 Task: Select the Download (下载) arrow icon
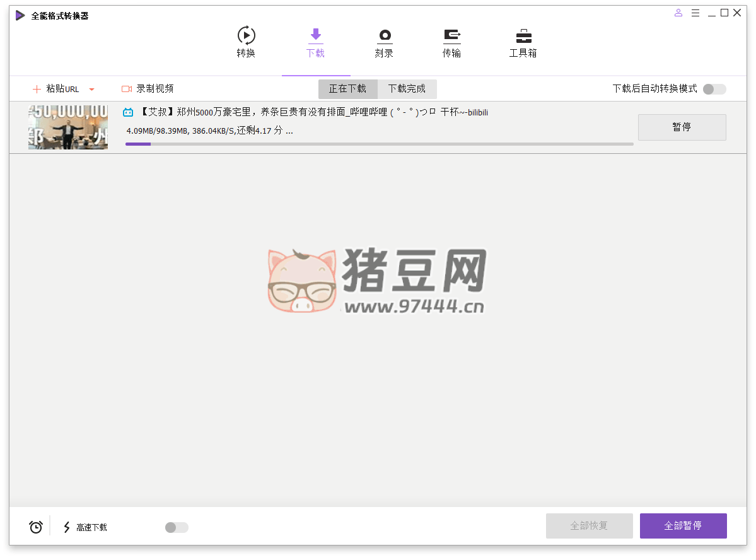315,35
